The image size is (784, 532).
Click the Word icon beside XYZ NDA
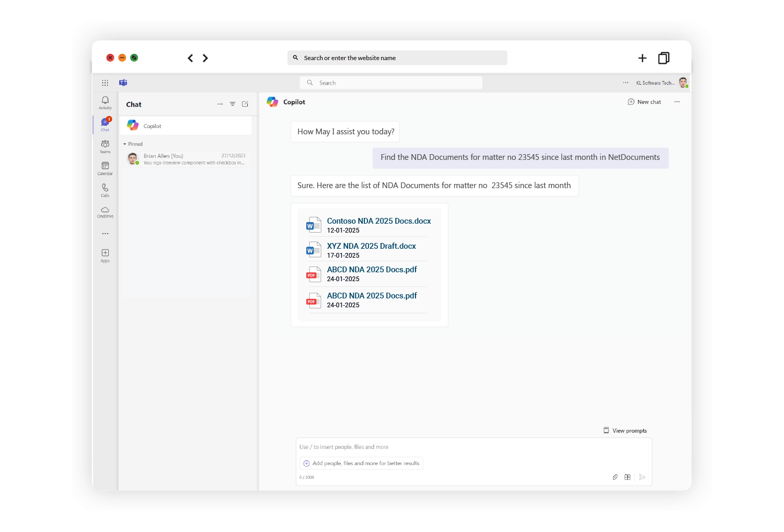pyautogui.click(x=314, y=250)
